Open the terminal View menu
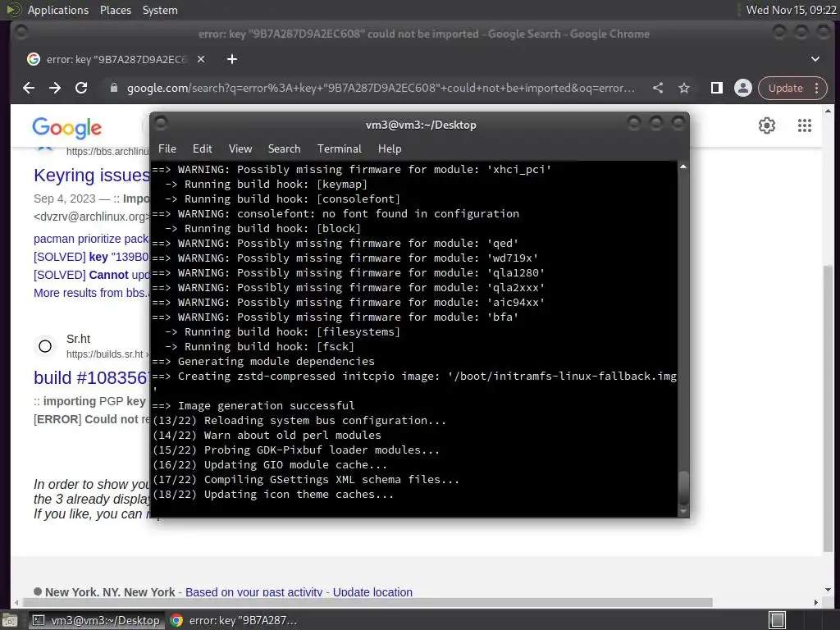The width and height of the screenshot is (840, 630). tap(240, 149)
